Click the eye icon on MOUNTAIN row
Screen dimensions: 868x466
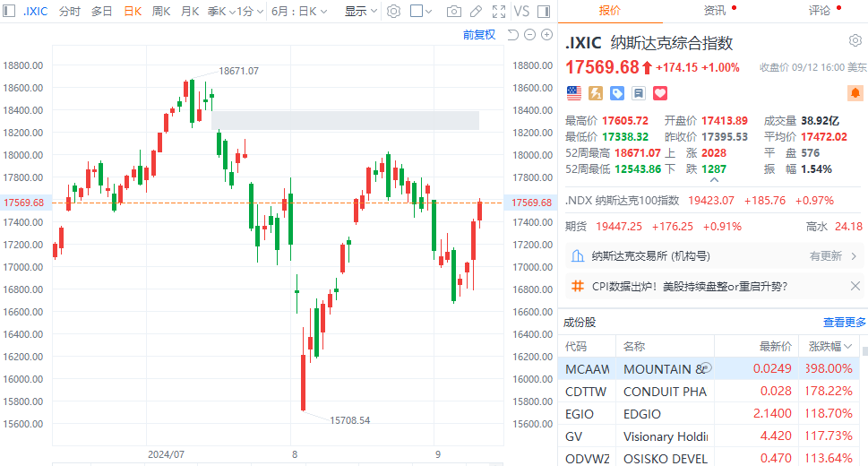707,367
